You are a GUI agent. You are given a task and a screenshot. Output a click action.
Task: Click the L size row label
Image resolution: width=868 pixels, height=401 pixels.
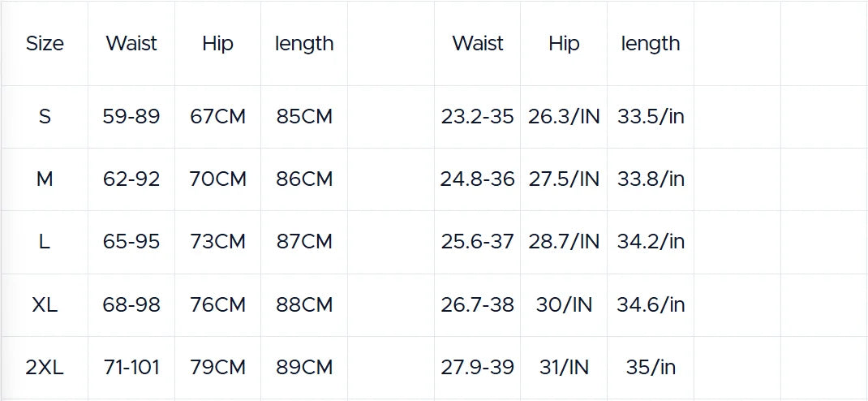(45, 242)
